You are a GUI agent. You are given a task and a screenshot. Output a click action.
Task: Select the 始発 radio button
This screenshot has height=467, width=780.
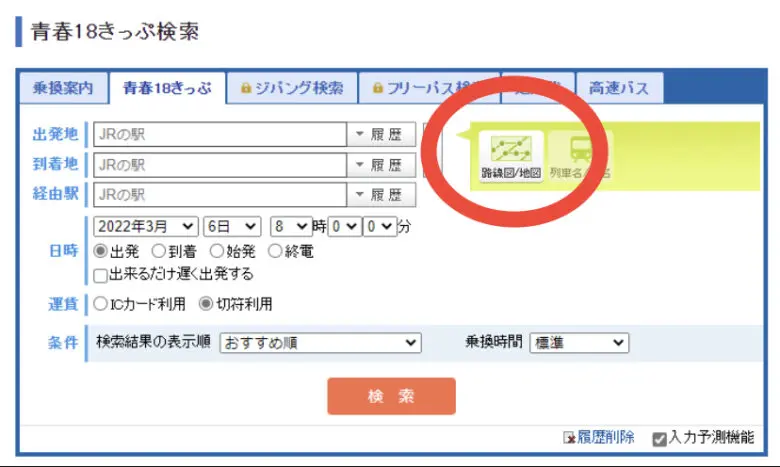coord(217,251)
